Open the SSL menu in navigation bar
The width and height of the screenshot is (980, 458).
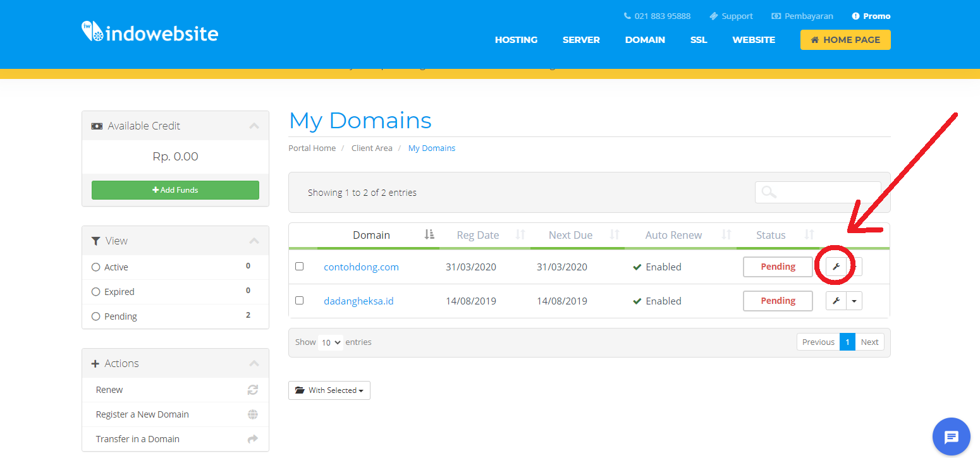(x=699, y=39)
